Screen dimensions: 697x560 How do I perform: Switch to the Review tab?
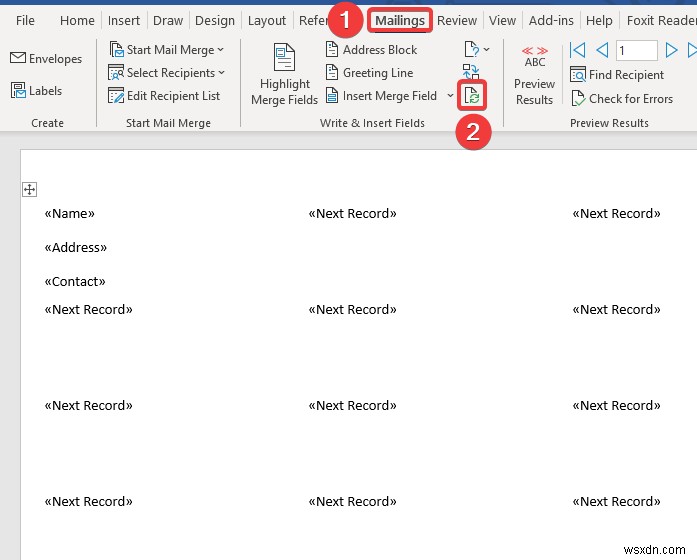tap(457, 20)
